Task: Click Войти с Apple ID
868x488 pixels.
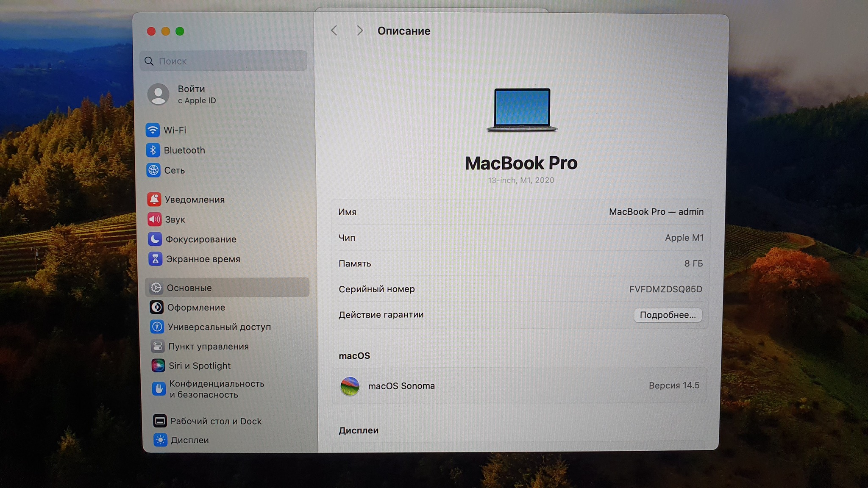Action: click(191, 94)
